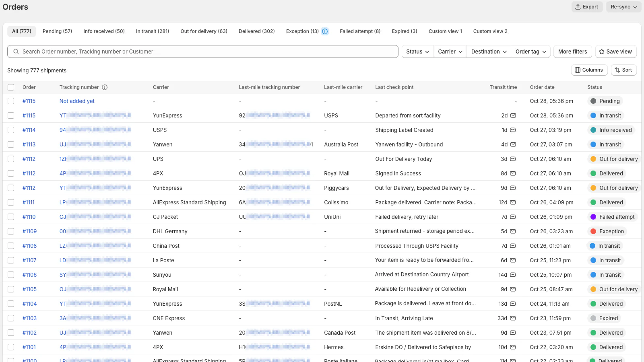The image size is (644, 362).
Task: Click the Failed attempt status badge
Action: tap(612, 217)
